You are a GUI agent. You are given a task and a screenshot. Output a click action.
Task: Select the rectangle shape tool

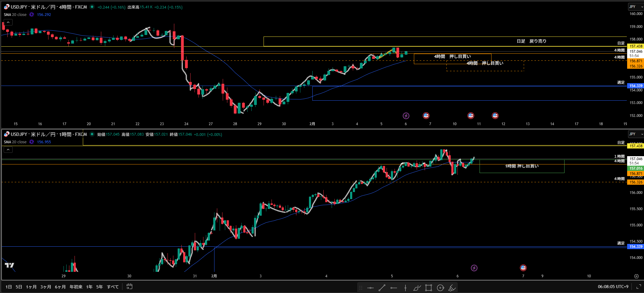coord(429,288)
